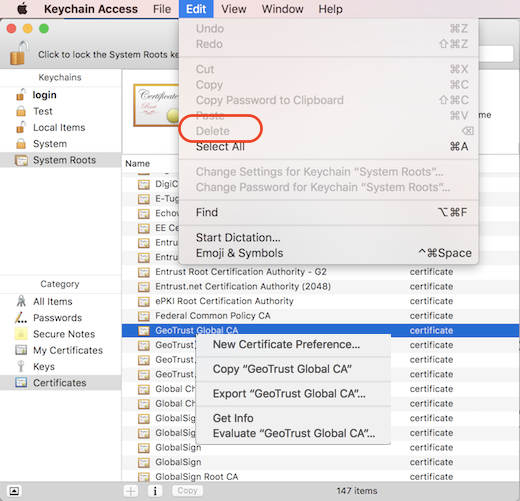Open the View menu

click(x=234, y=9)
